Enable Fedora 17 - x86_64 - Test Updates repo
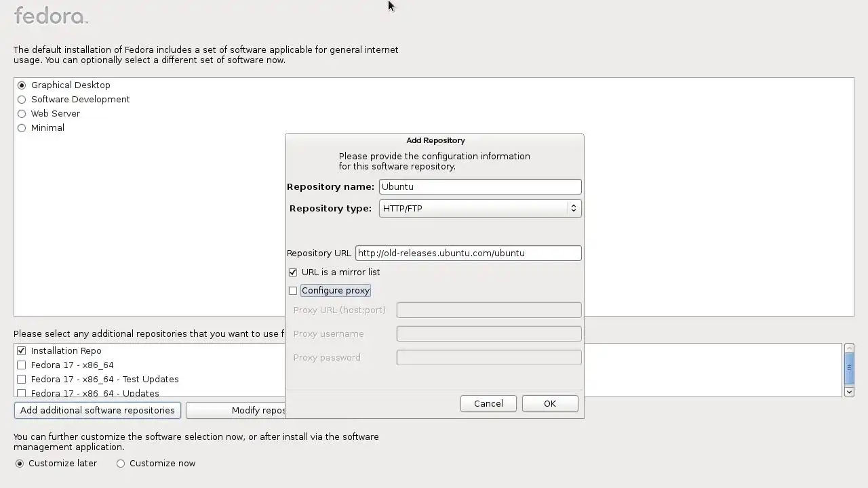Viewport: 868px width, 488px height. click(x=22, y=380)
